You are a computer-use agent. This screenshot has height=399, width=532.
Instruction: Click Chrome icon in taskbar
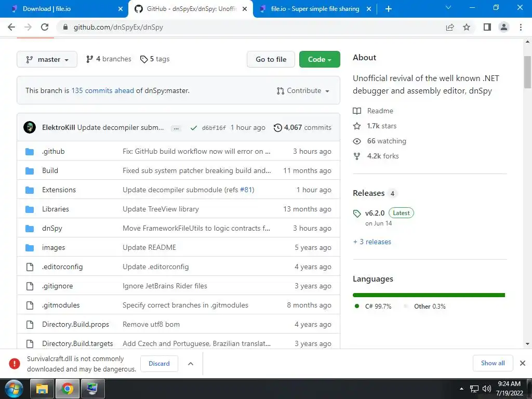(x=68, y=389)
